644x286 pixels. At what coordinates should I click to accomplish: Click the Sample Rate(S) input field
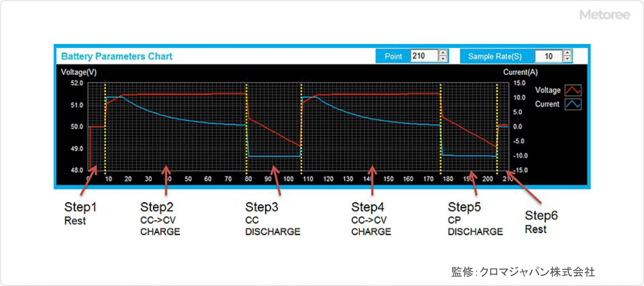(x=549, y=56)
